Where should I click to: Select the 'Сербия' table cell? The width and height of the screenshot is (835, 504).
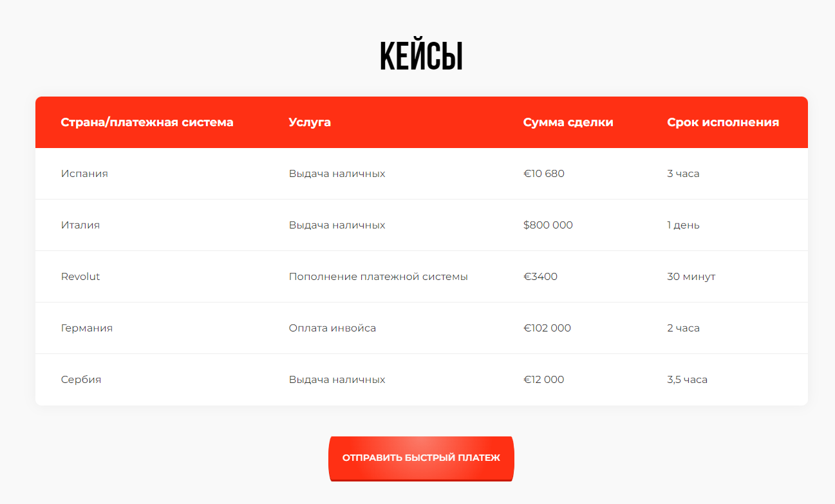[x=81, y=380]
